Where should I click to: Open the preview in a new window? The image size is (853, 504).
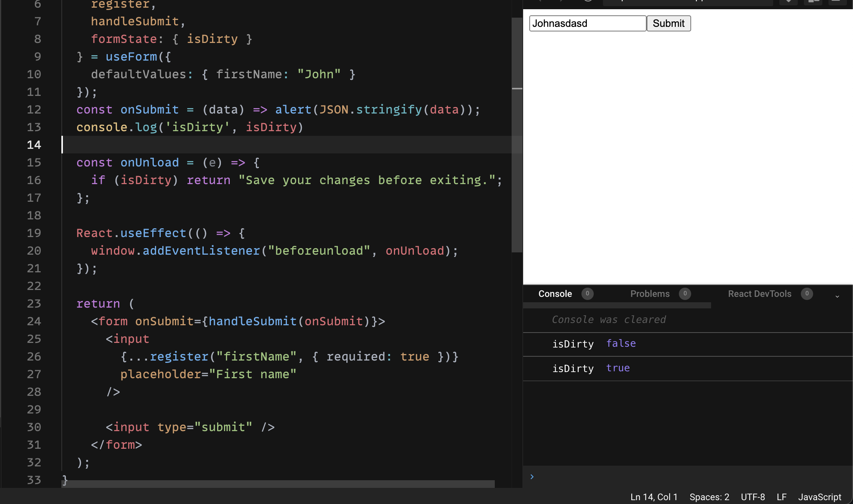[837, 2]
